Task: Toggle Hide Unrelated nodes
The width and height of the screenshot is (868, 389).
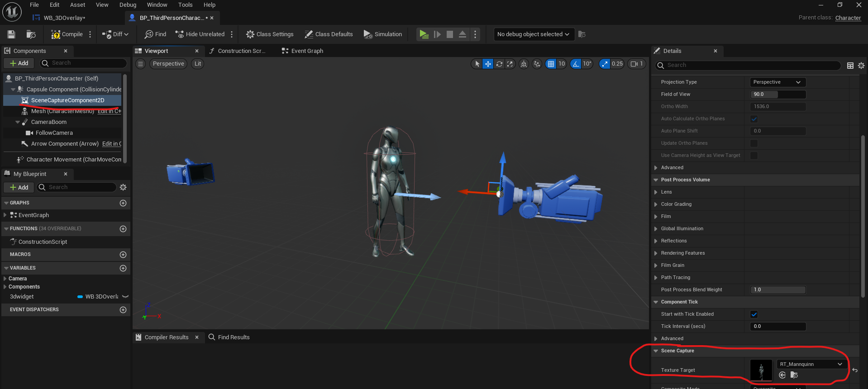Action: (x=200, y=34)
